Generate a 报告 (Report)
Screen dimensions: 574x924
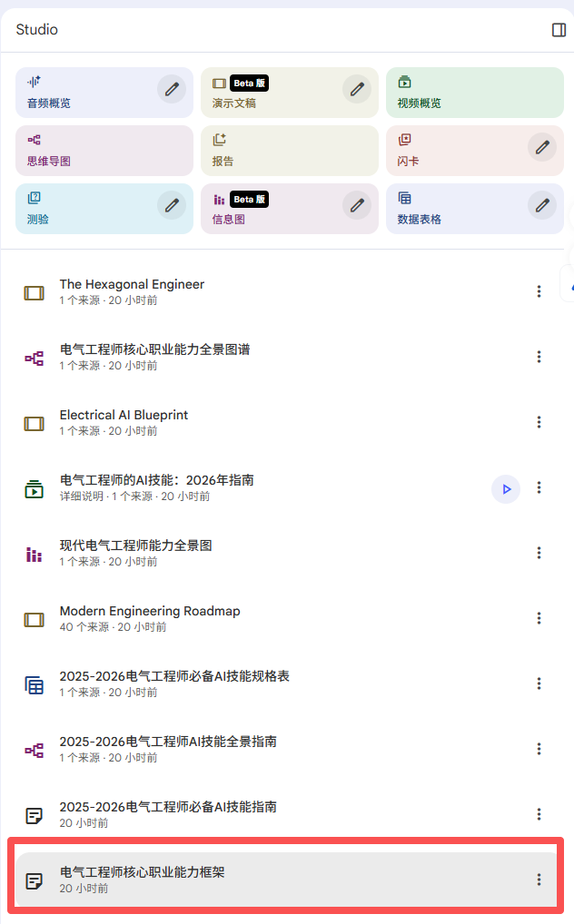tap(290, 151)
